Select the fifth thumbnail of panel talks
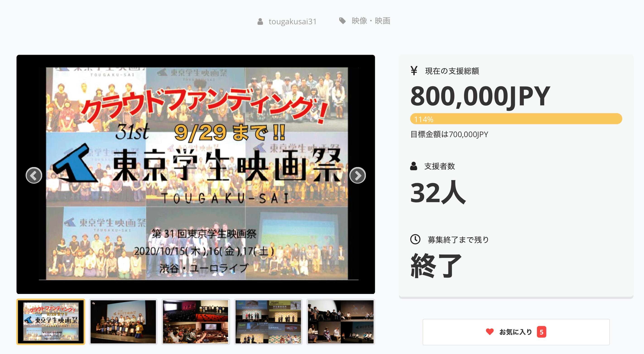 tap(341, 322)
